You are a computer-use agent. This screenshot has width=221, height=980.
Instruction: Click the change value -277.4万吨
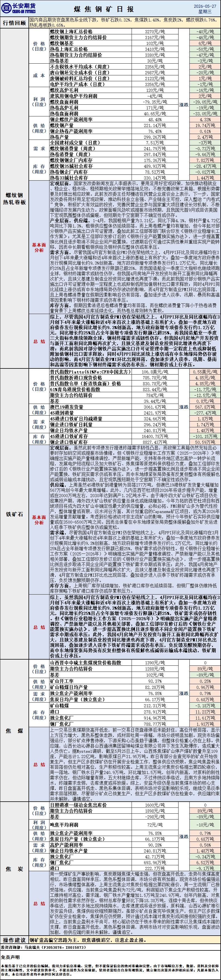pos(205,413)
